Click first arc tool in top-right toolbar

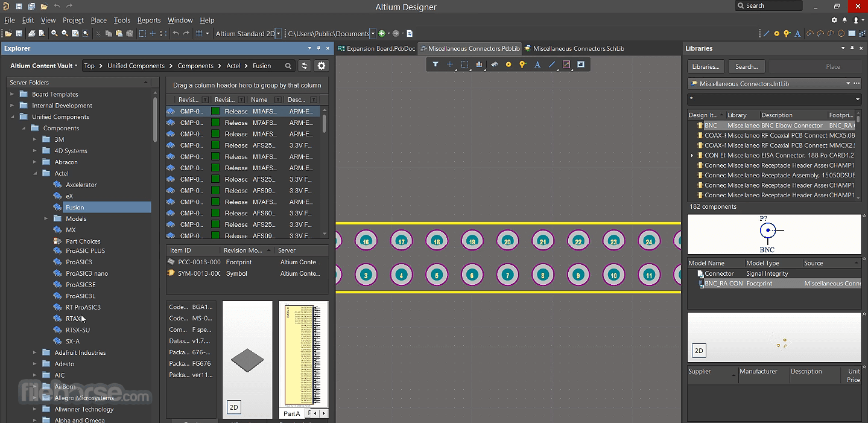810,34
